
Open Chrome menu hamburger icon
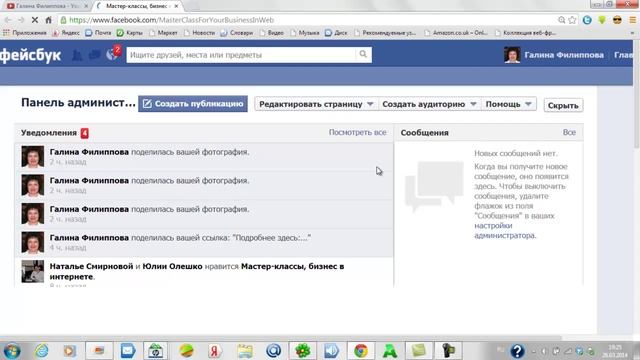point(632,20)
